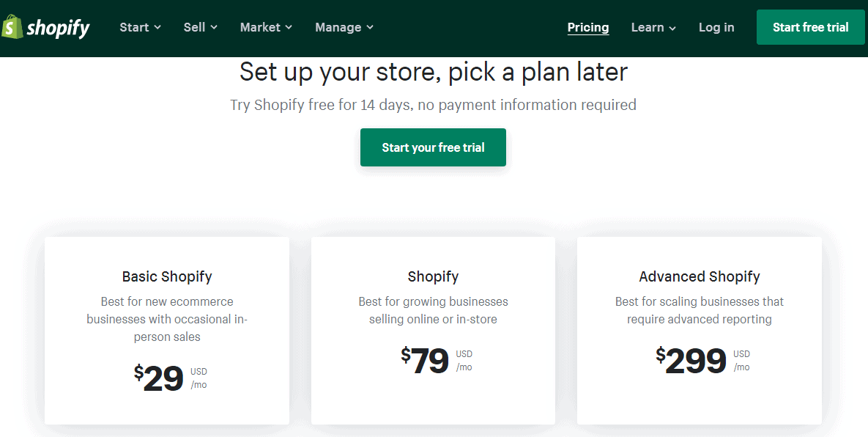Click the Manage menu item
The image size is (868, 437).
pyautogui.click(x=338, y=27)
